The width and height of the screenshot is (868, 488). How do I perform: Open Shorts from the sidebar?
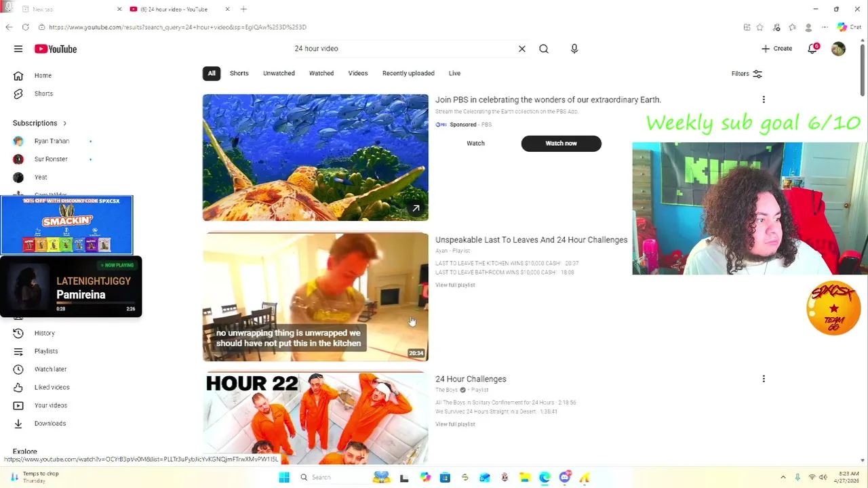[x=43, y=94]
